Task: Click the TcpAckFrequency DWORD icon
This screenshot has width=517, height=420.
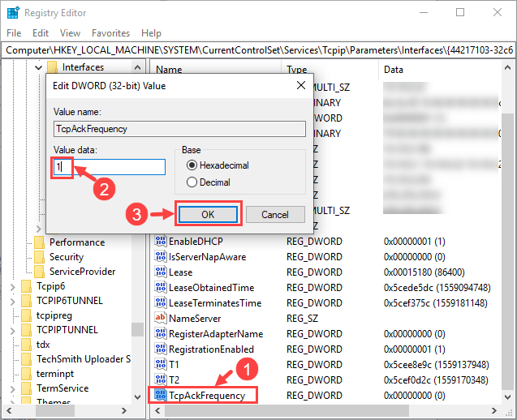Action: coord(161,395)
